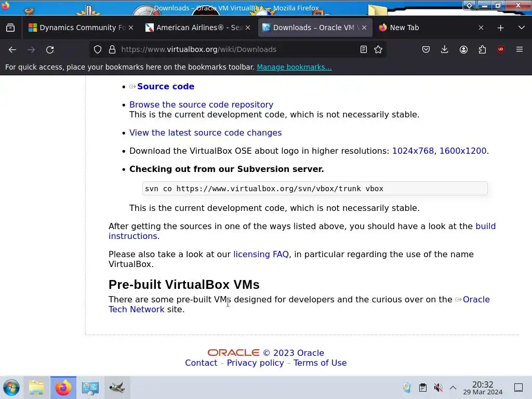The image size is (532, 399).
Task: Open the Source code link
Action: coord(166,87)
